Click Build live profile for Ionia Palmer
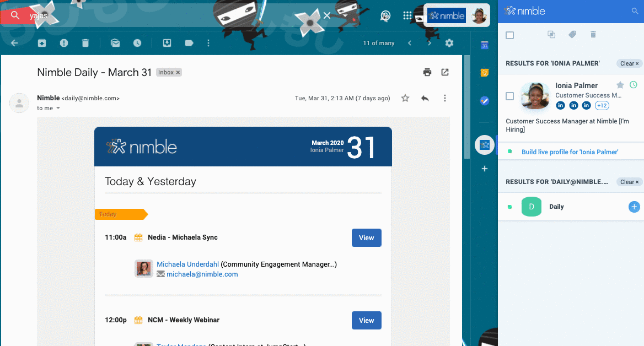Screen dimensions: 644x346 tap(570, 152)
